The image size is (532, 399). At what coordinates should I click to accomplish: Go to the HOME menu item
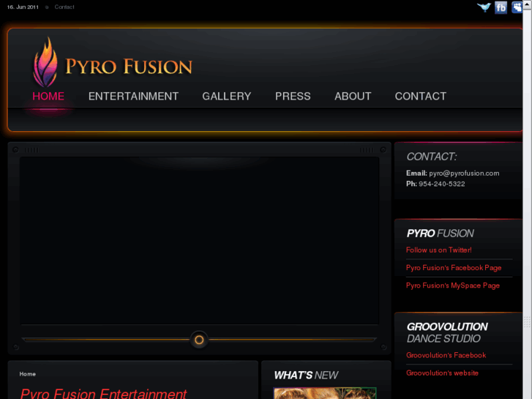coord(48,97)
